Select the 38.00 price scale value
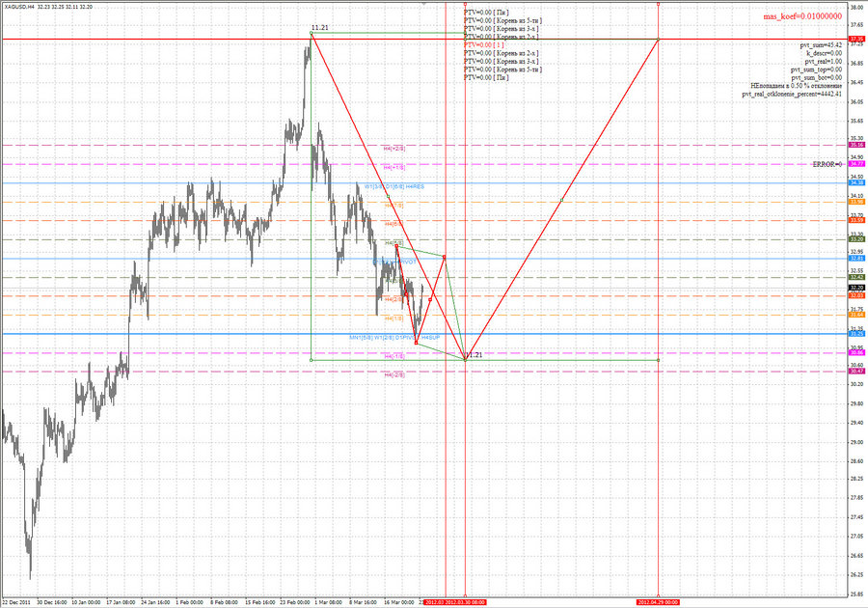868x608 pixels. click(857, 7)
